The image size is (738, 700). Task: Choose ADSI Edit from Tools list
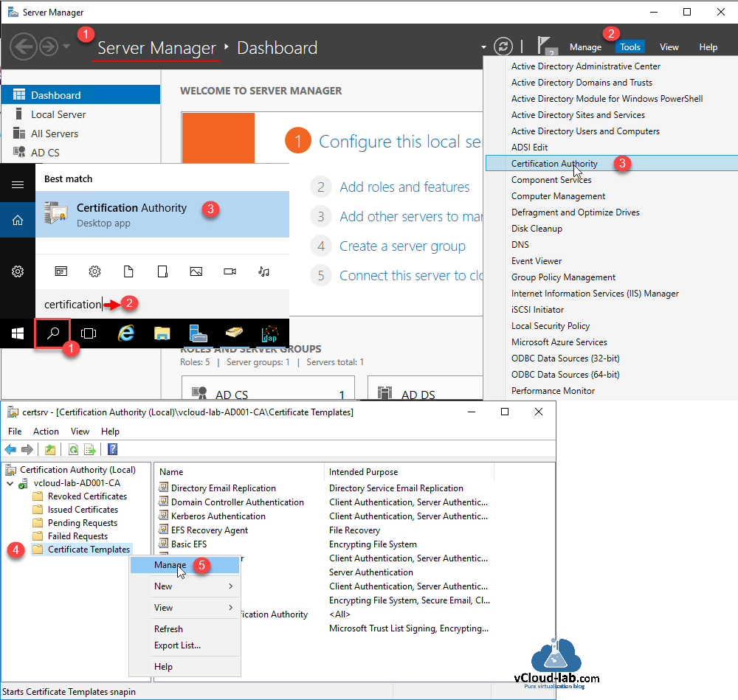click(x=529, y=148)
